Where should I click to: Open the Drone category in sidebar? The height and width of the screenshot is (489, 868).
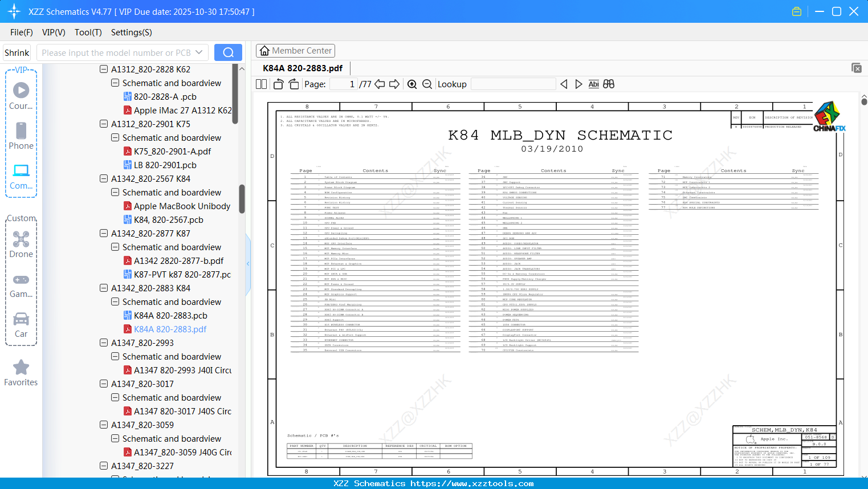click(21, 244)
